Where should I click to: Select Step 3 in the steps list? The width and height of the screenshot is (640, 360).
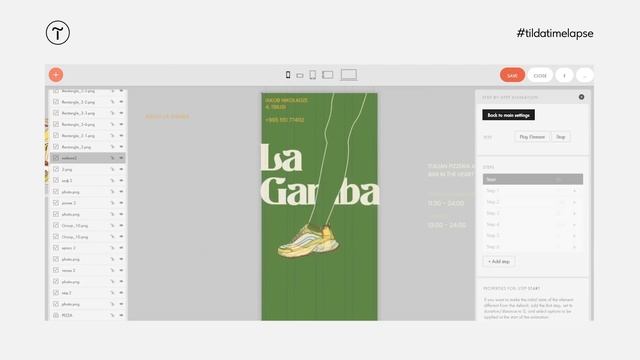533,213
